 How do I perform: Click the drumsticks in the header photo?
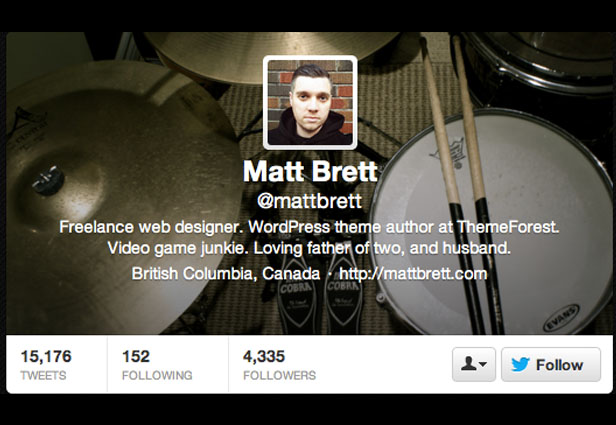(462, 185)
